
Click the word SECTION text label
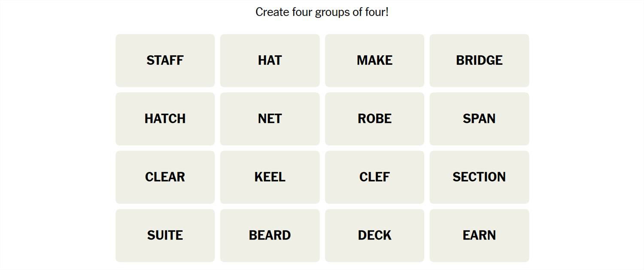point(479,177)
